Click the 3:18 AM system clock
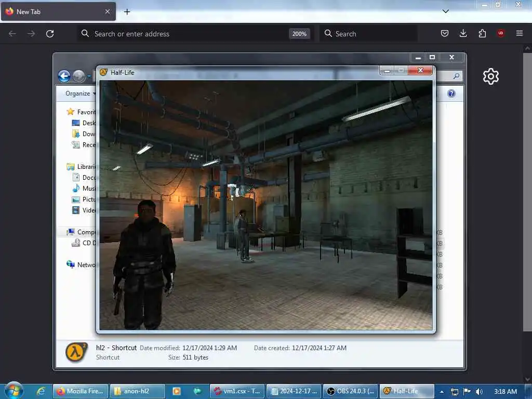The width and height of the screenshot is (532, 399). 505,391
